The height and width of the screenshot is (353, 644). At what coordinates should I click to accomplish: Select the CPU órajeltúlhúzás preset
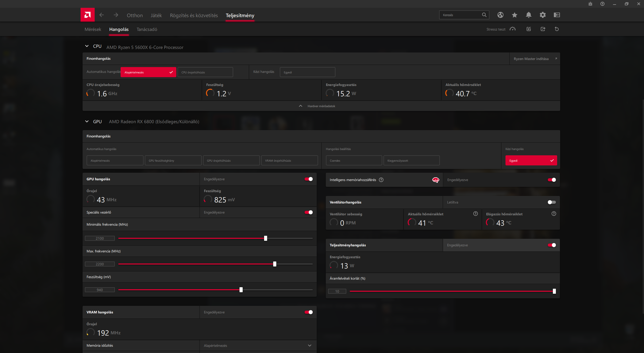pyautogui.click(x=205, y=72)
